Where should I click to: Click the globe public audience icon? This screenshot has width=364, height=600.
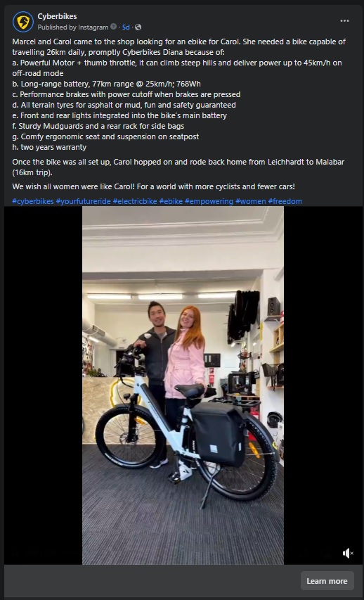point(138,27)
